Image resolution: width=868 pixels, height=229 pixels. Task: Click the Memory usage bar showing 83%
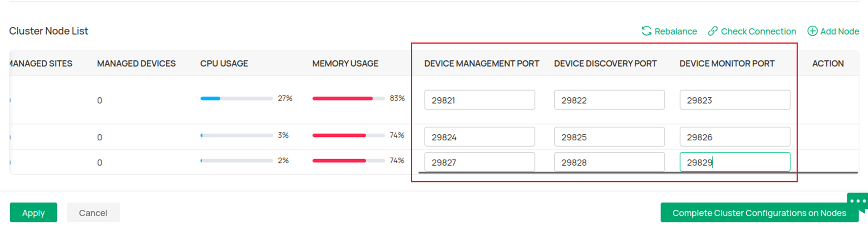point(348,99)
